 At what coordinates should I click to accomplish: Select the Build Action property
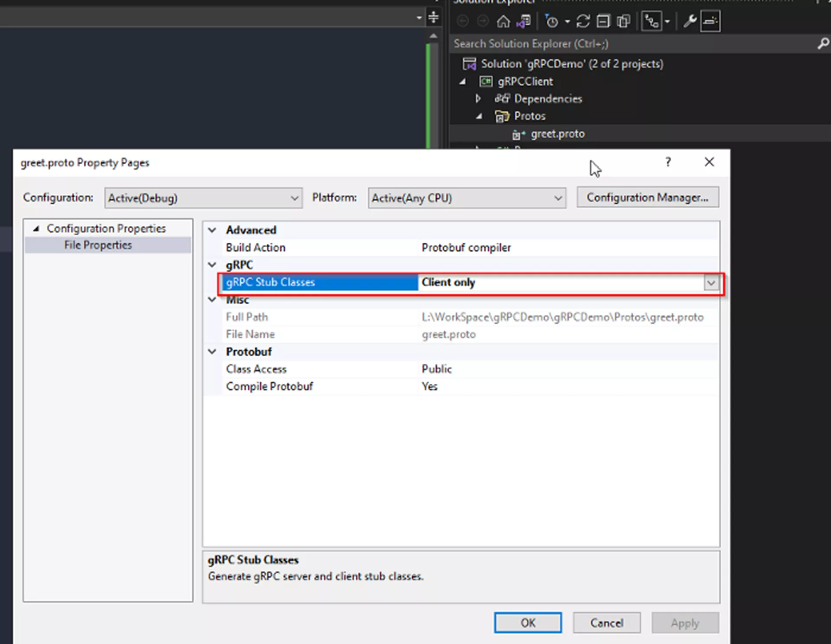[255, 247]
